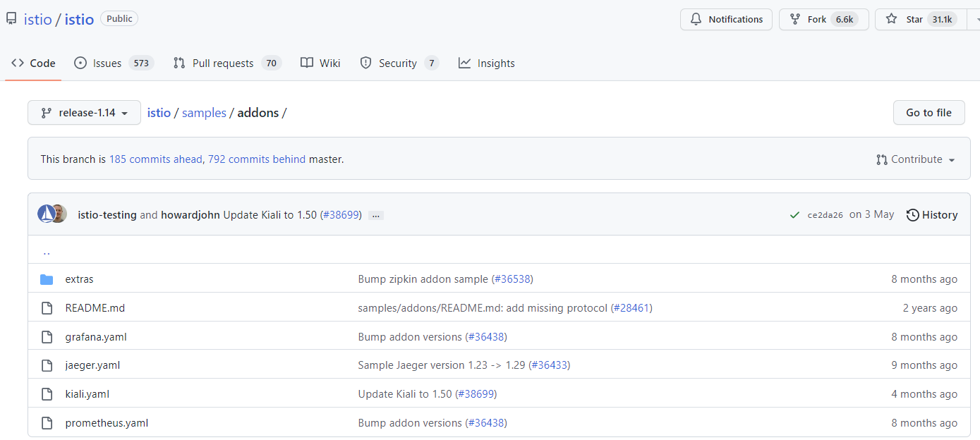Open the star list dropdown arrow
Image resolution: width=980 pixels, height=440 pixels.
click(x=975, y=20)
